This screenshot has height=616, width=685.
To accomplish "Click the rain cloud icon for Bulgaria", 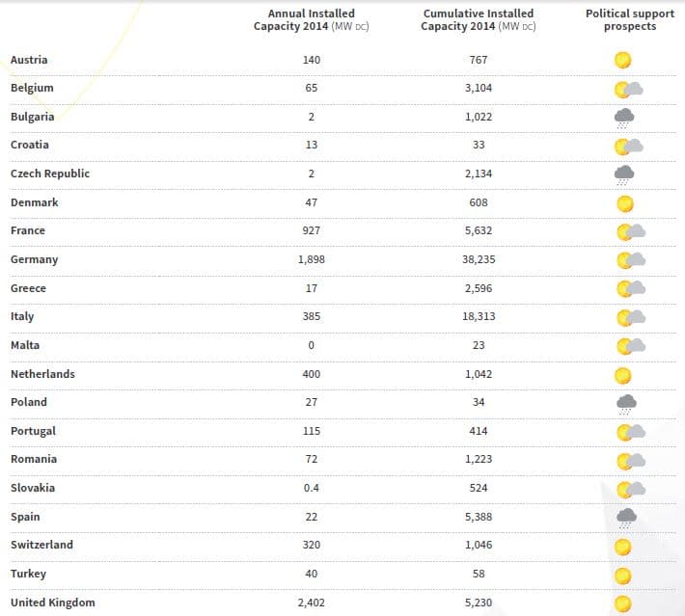I will (x=624, y=118).
